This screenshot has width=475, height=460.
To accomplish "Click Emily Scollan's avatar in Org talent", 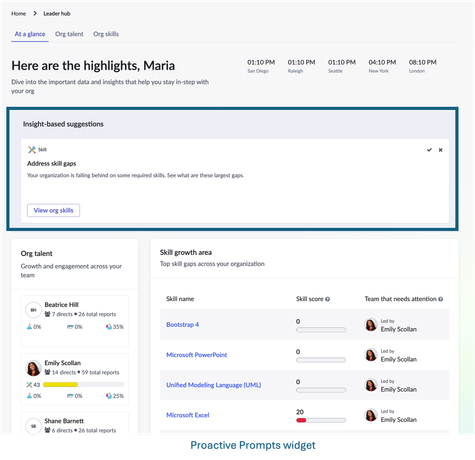I will coord(33,368).
